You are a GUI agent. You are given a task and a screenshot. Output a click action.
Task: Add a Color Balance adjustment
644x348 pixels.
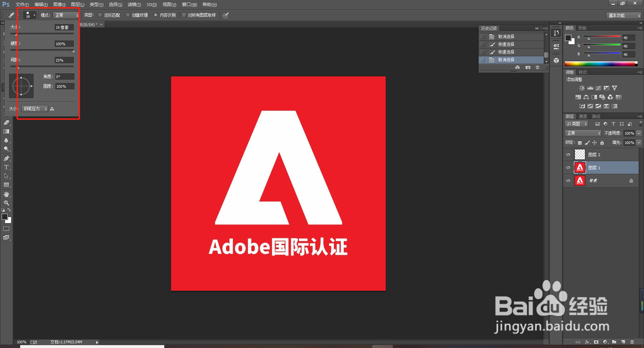coord(586,97)
